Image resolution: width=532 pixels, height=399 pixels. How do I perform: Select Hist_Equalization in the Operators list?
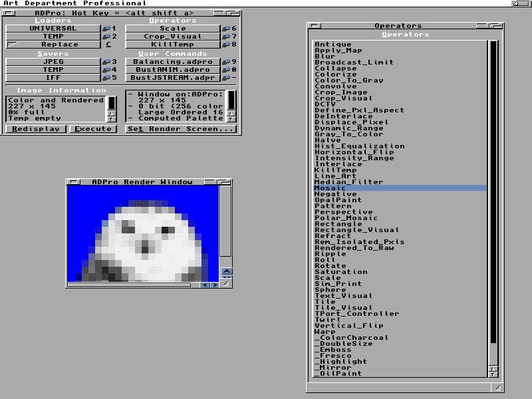(x=400, y=146)
